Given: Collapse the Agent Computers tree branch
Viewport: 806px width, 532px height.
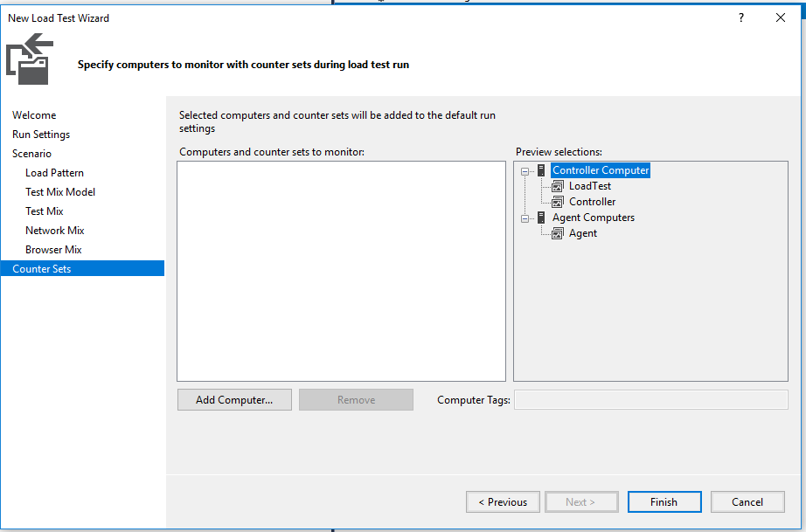Looking at the screenshot, I should pyautogui.click(x=526, y=218).
